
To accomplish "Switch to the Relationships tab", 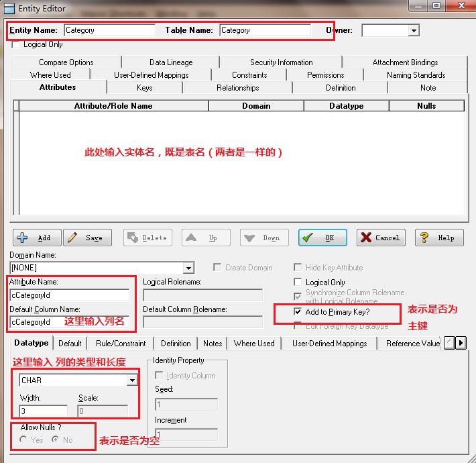I will coord(238,88).
